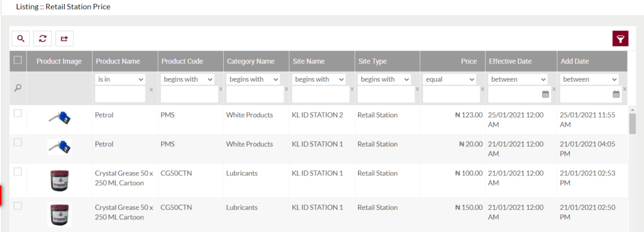Click the search magnifier toolbar icon
The width and height of the screenshot is (644, 232).
pos(21,38)
